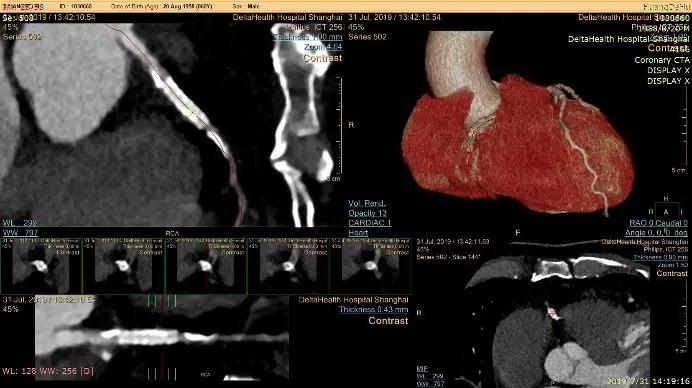Click the Zoom 1.53 label in axial view
The height and width of the screenshot is (388, 692).
tap(673, 265)
